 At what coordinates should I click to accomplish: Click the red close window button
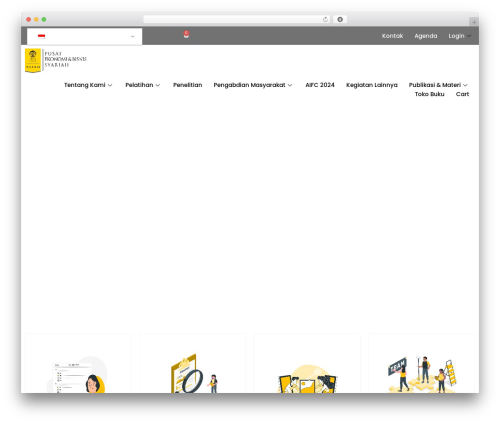(29, 19)
